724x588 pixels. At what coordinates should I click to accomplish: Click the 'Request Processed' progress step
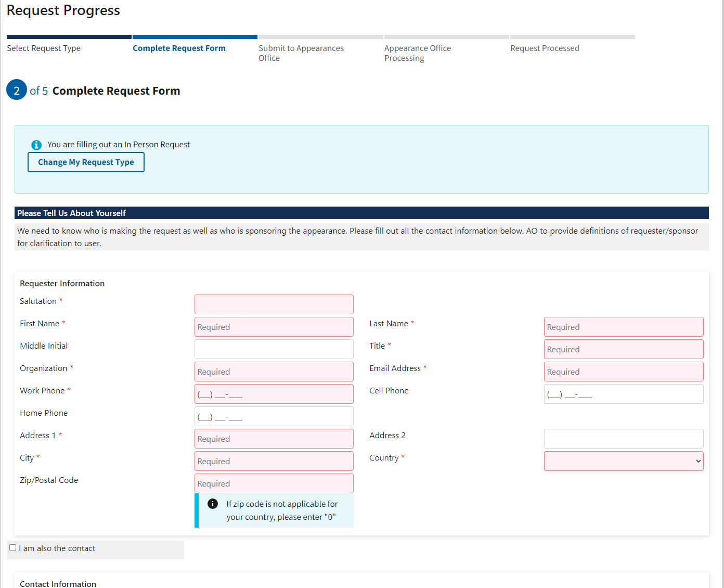pyautogui.click(x=544, y=48)
